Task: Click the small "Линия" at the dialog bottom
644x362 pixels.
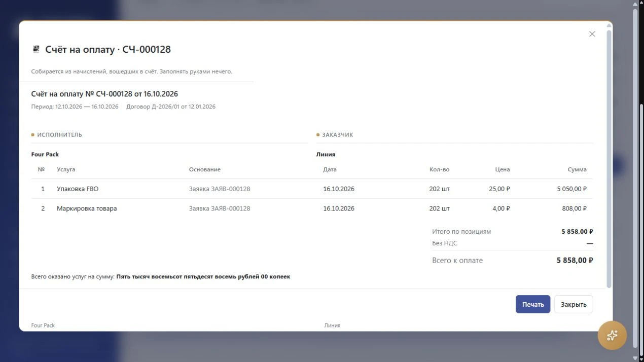Action: click(x=332, y=325)
